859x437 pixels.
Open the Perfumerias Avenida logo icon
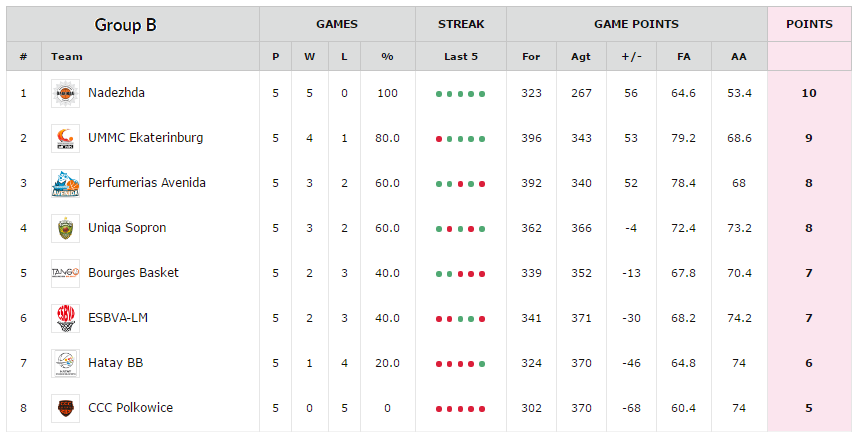pyautogui.click(x=65, y=183)
